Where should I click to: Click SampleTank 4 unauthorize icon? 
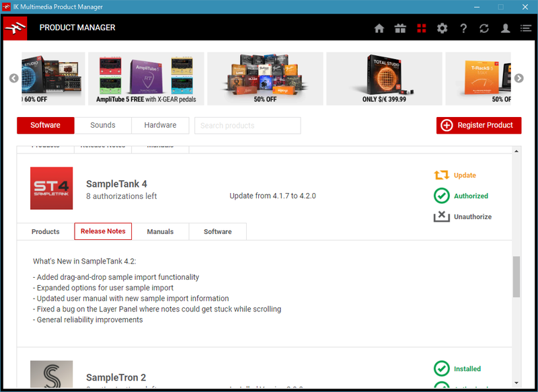point(442,217)
